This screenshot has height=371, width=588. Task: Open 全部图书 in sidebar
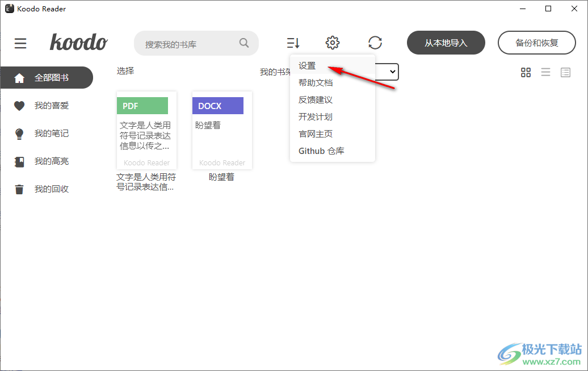click(47, 78)
